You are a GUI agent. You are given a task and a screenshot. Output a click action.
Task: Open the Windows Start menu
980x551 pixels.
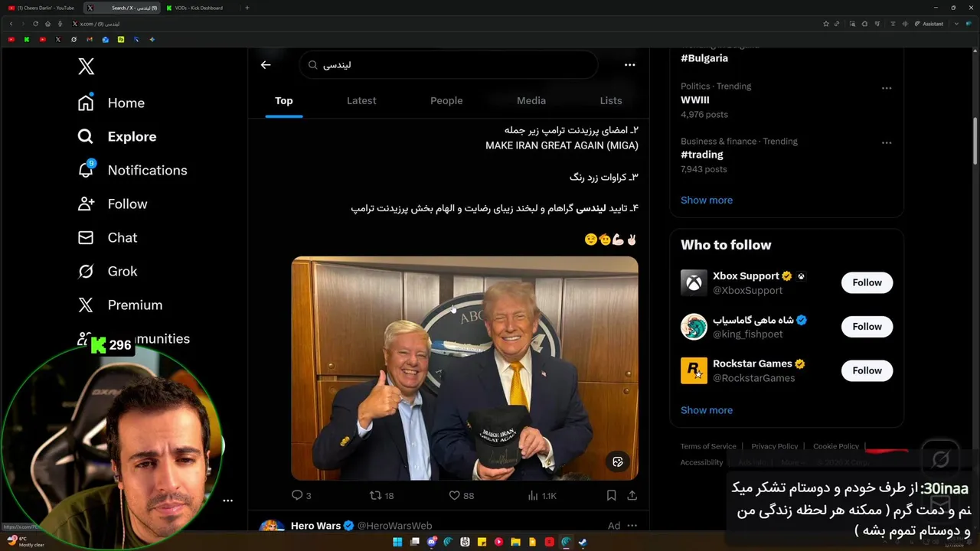397,542
